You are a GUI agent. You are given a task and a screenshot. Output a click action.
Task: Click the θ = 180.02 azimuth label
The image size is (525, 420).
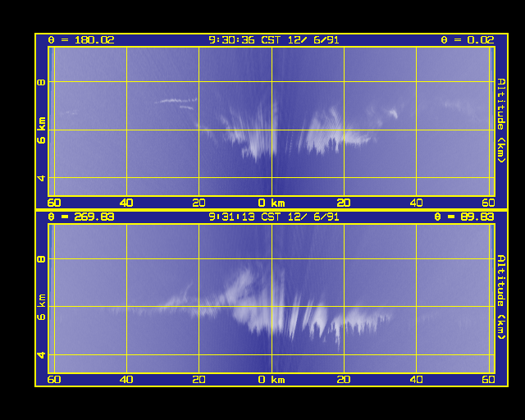point(81,40)
